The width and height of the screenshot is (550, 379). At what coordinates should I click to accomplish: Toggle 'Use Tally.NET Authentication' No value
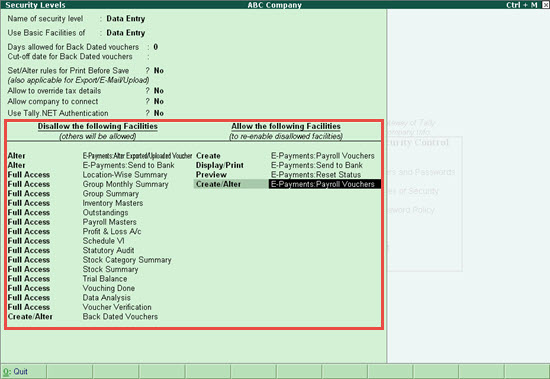coord(159,113)
